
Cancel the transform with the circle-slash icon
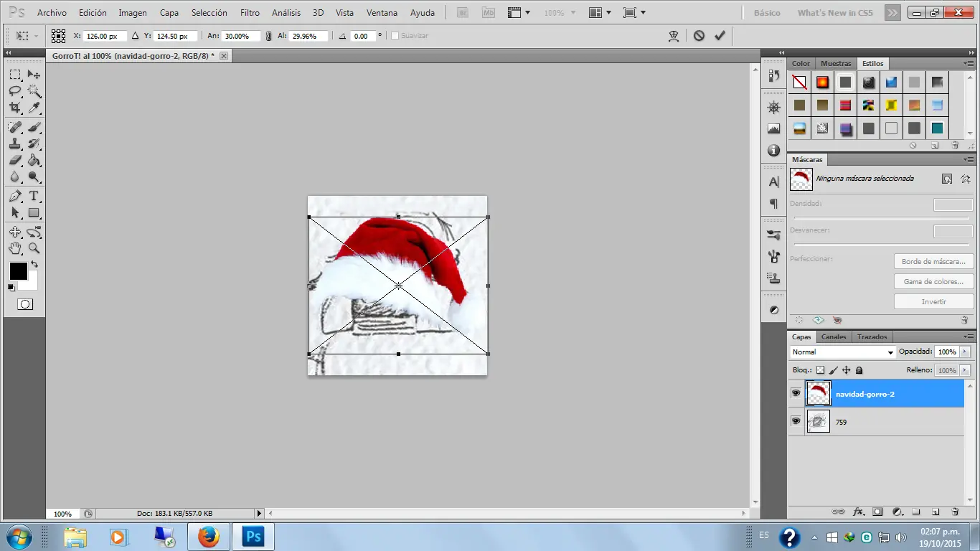(699, 35)
